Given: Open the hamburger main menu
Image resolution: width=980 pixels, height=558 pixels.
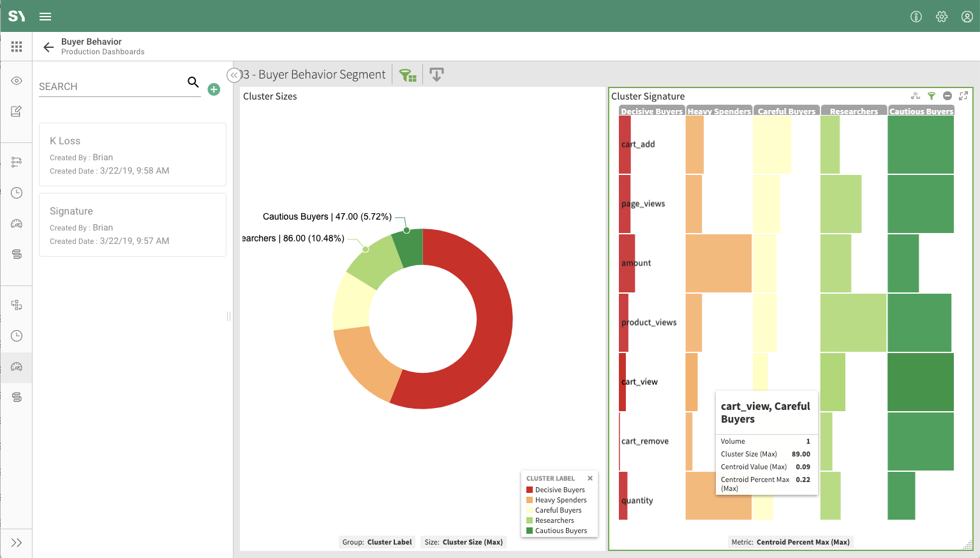Looking at the screenshot, I should [x=45, y=17].
